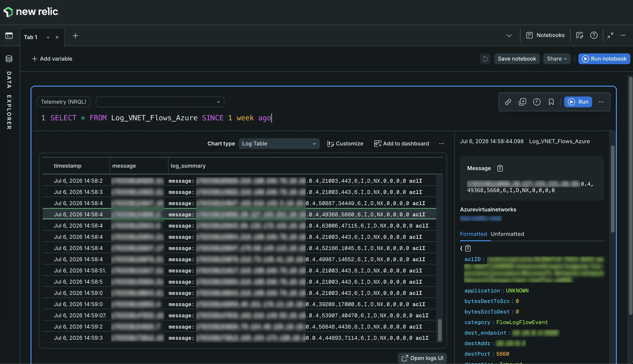
Task: Click destPort value 5660
Action: coord(502,354)
